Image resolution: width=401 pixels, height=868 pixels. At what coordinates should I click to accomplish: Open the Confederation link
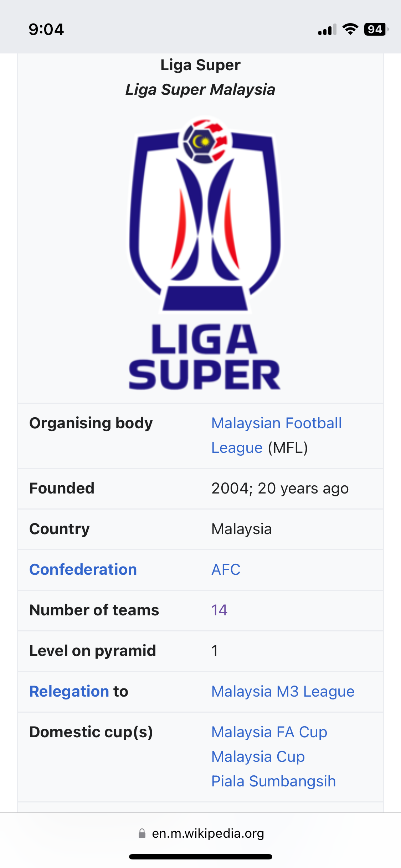pyautogui.click(x=83, y=569)
